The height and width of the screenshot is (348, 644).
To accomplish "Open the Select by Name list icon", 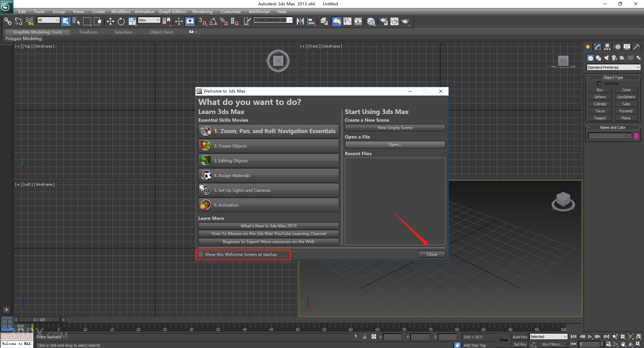I will pos(76,21).
